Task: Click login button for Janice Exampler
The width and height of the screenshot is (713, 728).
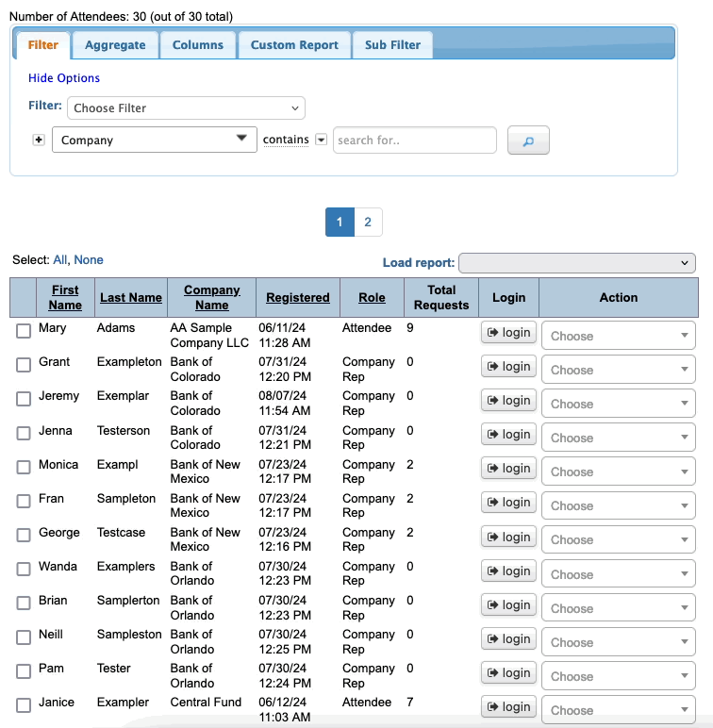Action: click(x=508, y=706)
